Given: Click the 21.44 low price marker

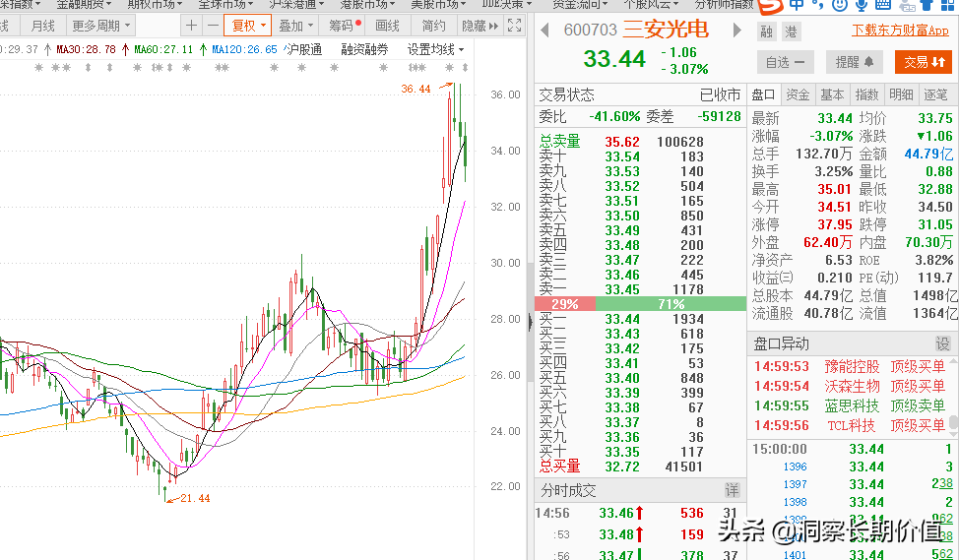Looking at the screenshot, I should pos(195,498).
